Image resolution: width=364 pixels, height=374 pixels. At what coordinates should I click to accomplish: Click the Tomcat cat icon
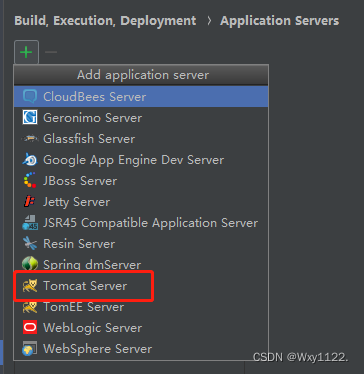tap(30, 286)
